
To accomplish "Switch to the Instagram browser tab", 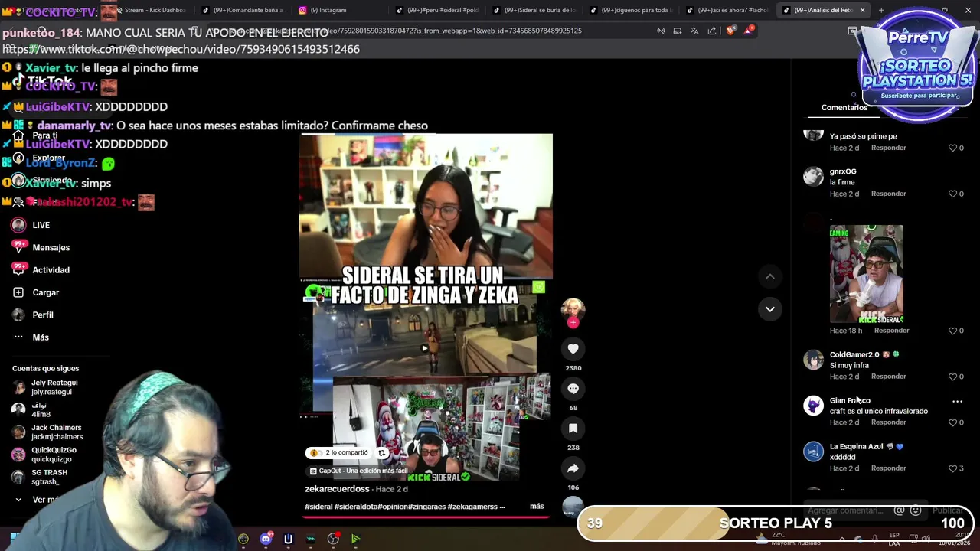I will point(337,10).
